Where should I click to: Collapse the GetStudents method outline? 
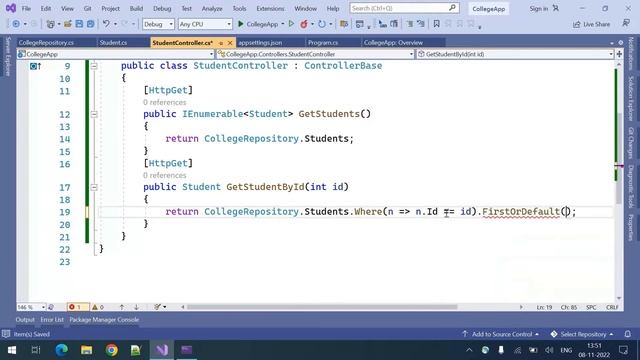click(x=94, y=114)
